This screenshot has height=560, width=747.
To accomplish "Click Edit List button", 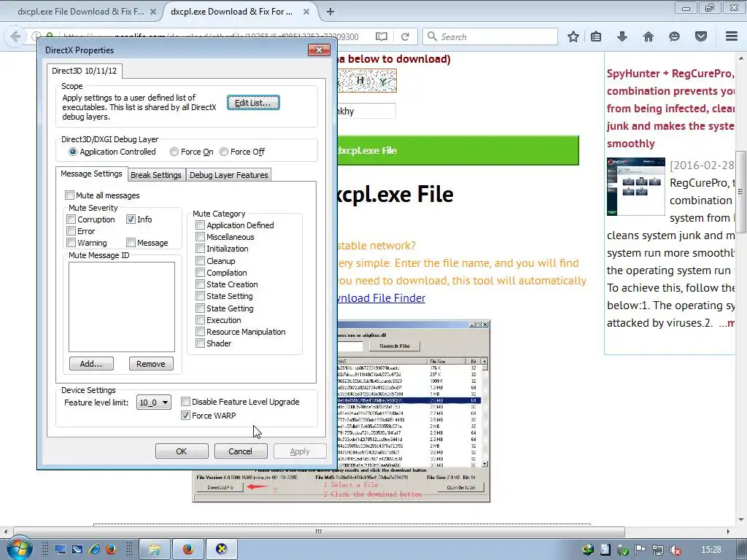I will pos(253,103).
